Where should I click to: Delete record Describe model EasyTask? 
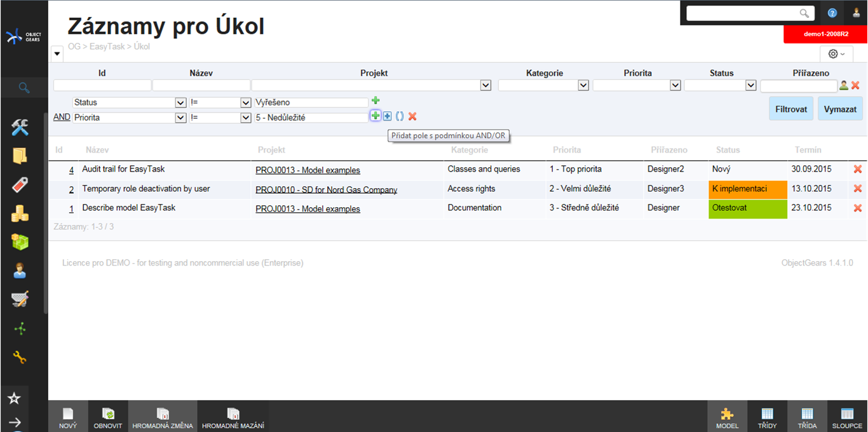(x=858, y=208)
